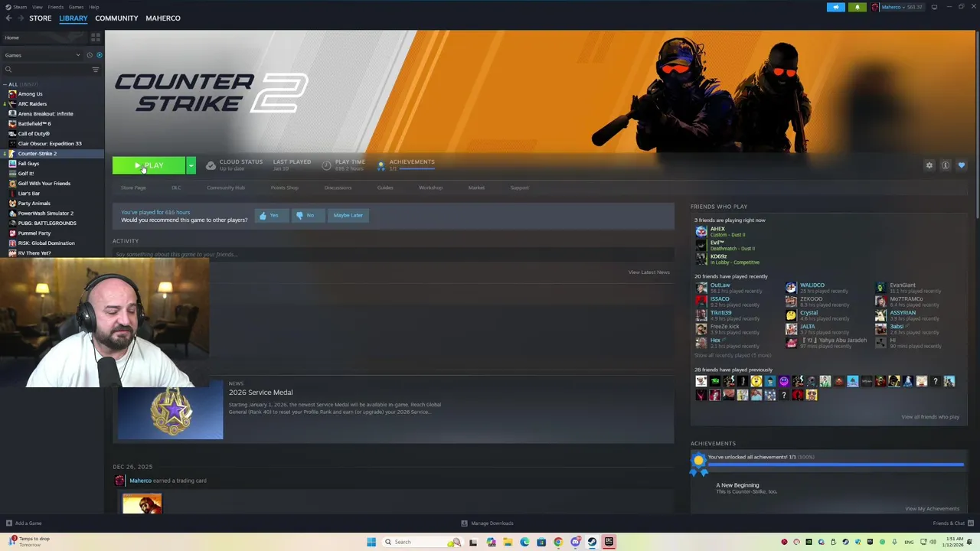Open the launch options arrow beside Play

click(191, 165)
